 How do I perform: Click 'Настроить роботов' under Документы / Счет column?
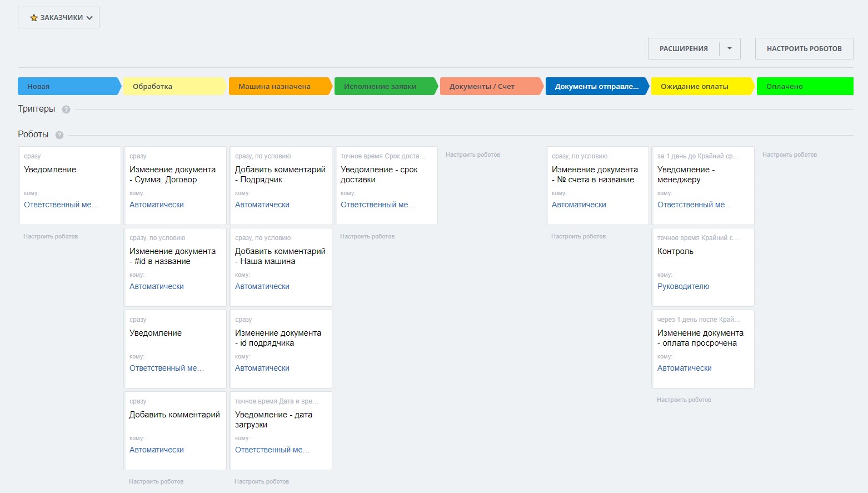[473, 155]
